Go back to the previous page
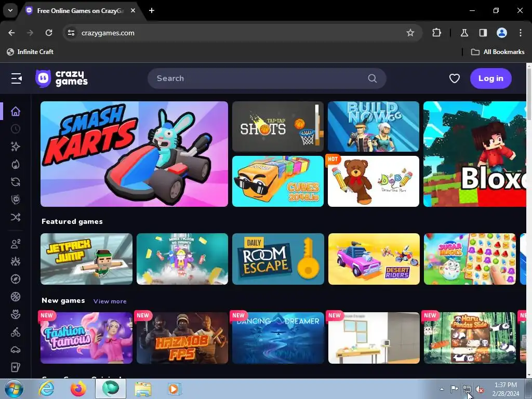 tap(11, 33)
